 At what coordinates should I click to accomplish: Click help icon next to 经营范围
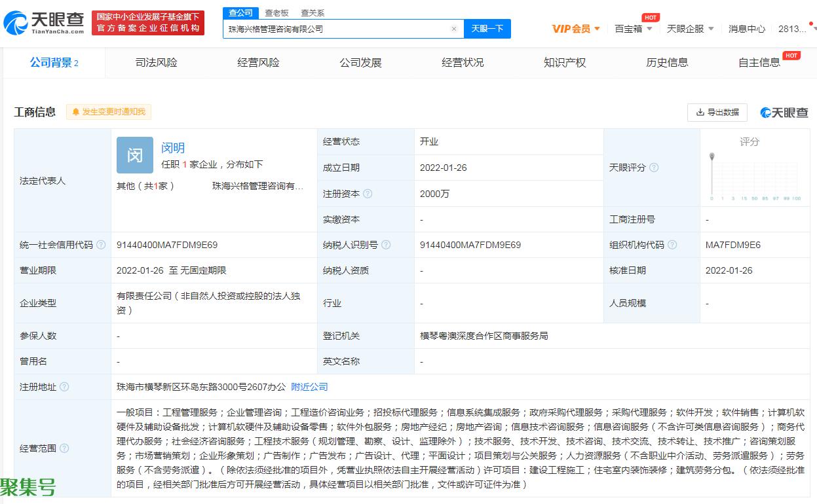64,448
